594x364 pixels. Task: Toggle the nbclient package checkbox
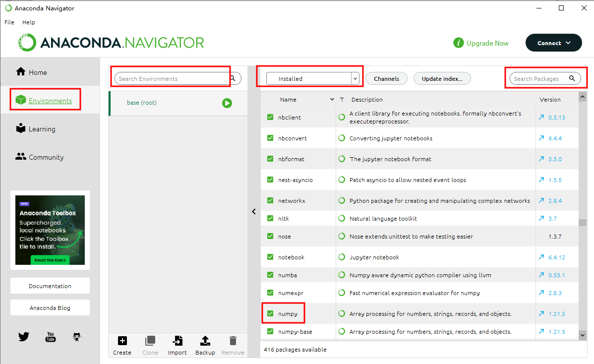click(270, 117)
